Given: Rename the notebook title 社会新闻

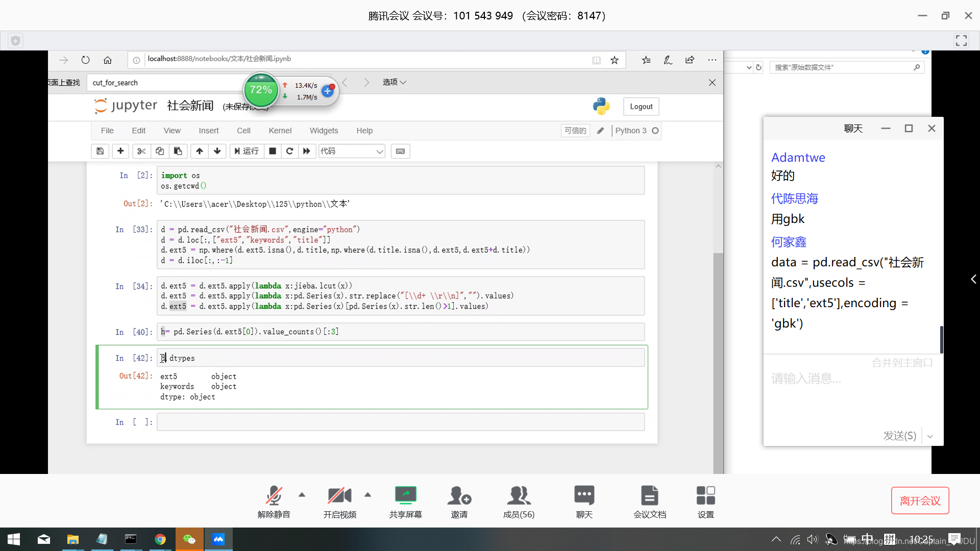Looking at the screenshot, I should coord(190,106).
